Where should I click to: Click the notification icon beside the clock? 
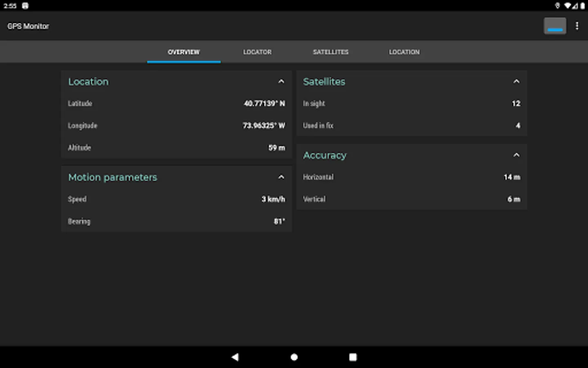[25, 6]
